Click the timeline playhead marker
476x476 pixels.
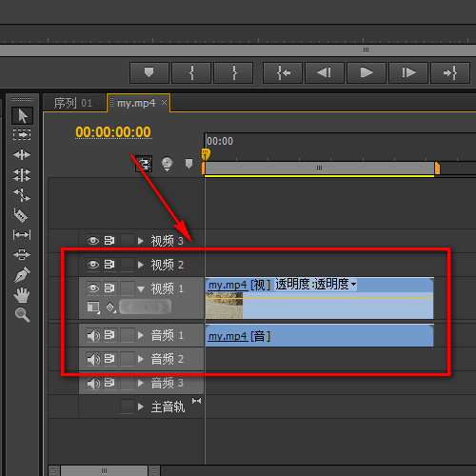(x=206, y=154)
